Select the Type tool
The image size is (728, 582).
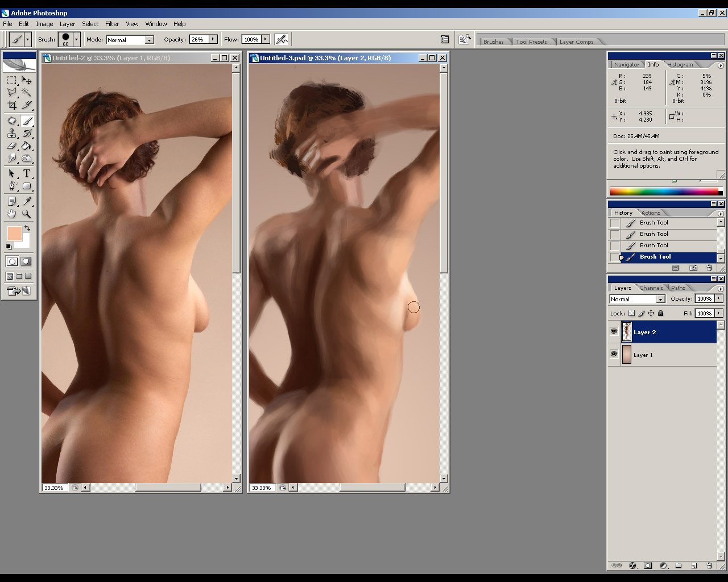point(26,173)
